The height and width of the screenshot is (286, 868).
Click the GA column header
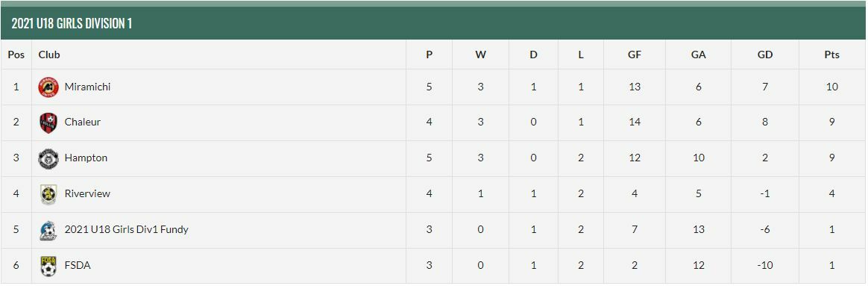[x=699, y=55]
